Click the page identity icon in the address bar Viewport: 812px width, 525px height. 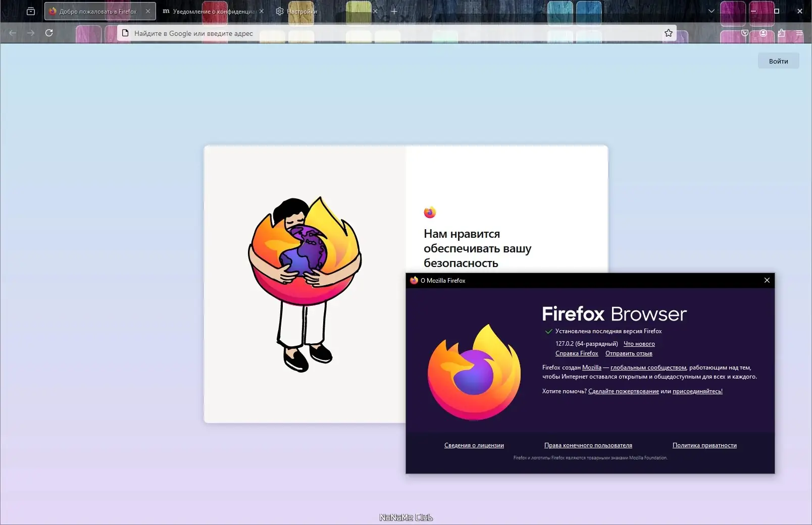click(125, 33)
